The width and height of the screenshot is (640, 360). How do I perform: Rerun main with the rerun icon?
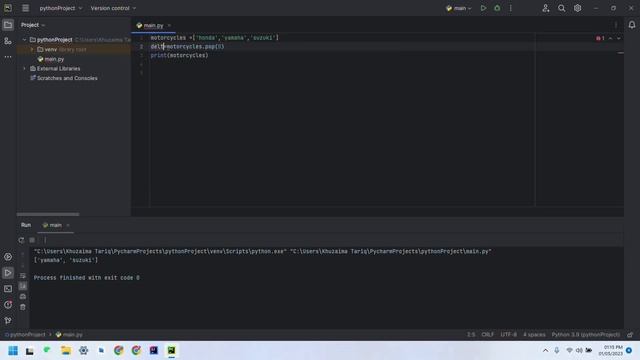(21, 240)
